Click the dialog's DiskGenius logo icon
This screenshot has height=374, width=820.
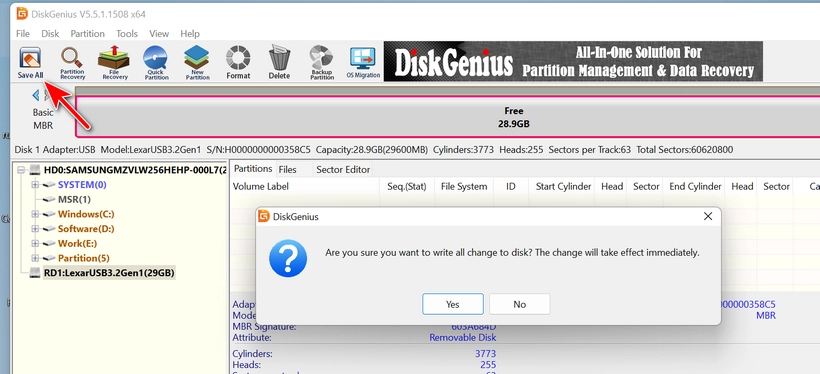tap(264, 216)
